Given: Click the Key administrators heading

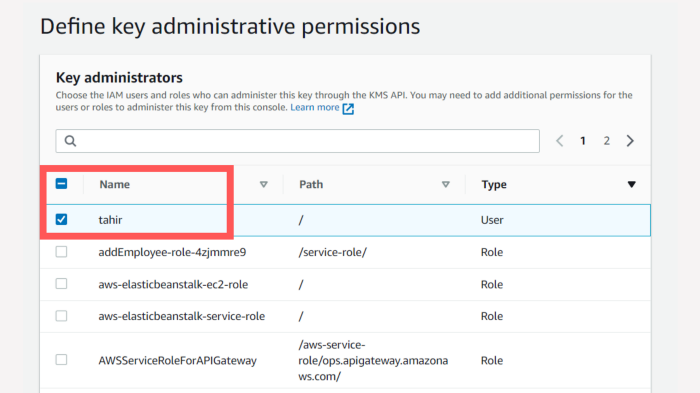Looking at the screenshot, I should 119,78.
